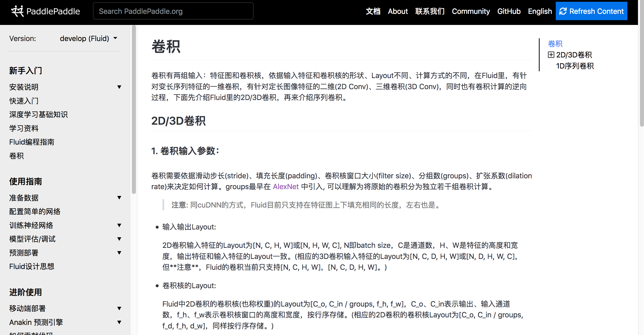This screenshot has width=644, height=335.
Task: Open the About page from header
Action: (x=398, y=11)
